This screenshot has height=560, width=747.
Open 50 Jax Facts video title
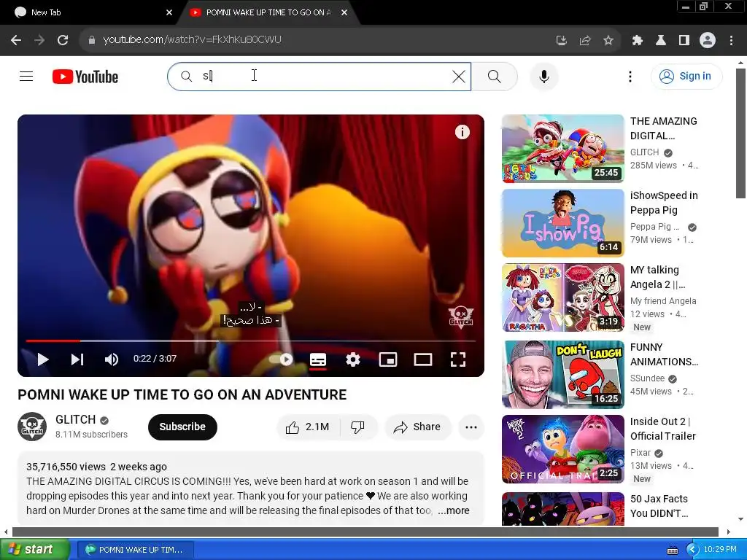(x=659, y=506)
